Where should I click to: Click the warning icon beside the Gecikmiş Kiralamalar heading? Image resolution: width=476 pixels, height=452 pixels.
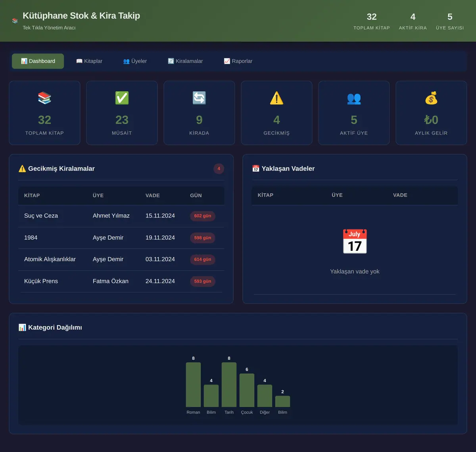point(22,169)
